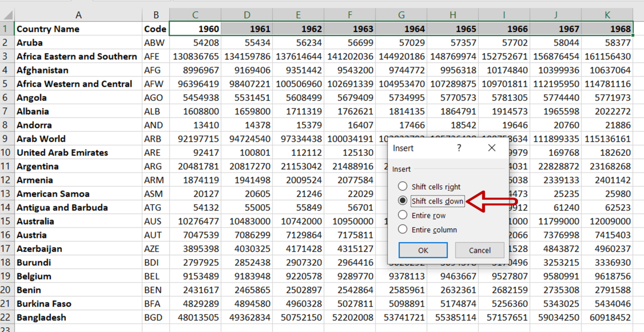Select the "Shift cells down" radio button
The height and width of the screenshot is (332, 644).
pos(402,201)
